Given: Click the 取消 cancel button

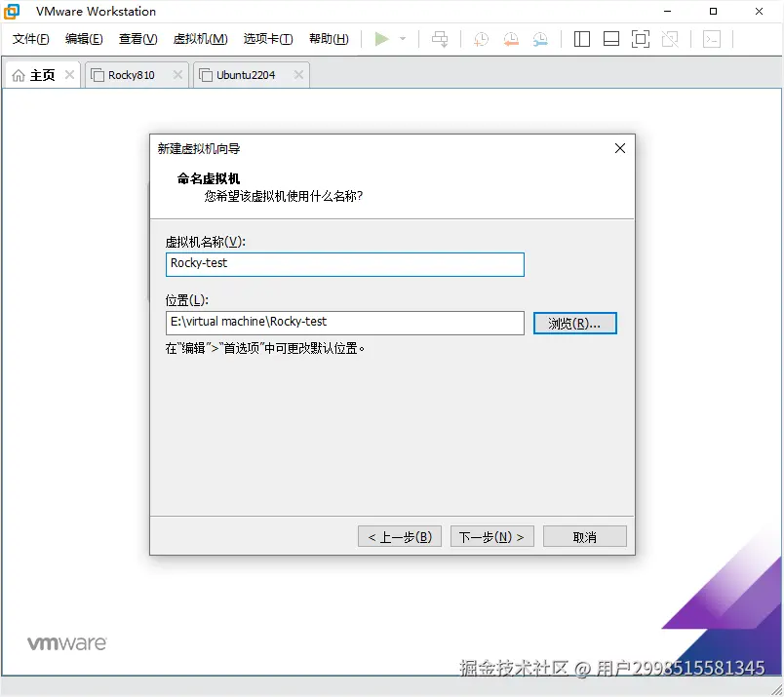Looking at the screenshot, I should (584, 536).
